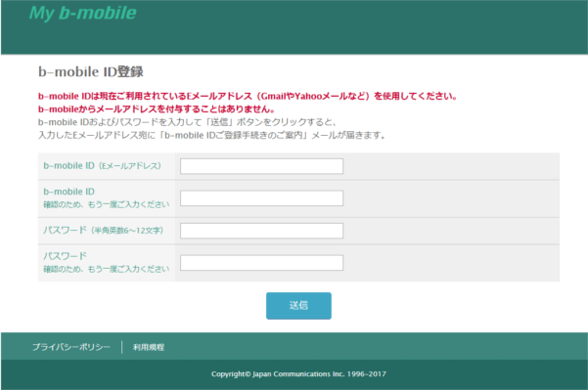Click the '「送信」ボタンをクリックすると' instruction line

tap(187, 122)
